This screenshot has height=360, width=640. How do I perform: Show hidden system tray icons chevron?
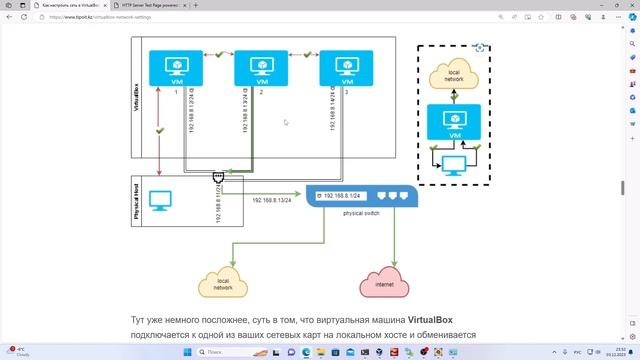click(x=554, y=352)
